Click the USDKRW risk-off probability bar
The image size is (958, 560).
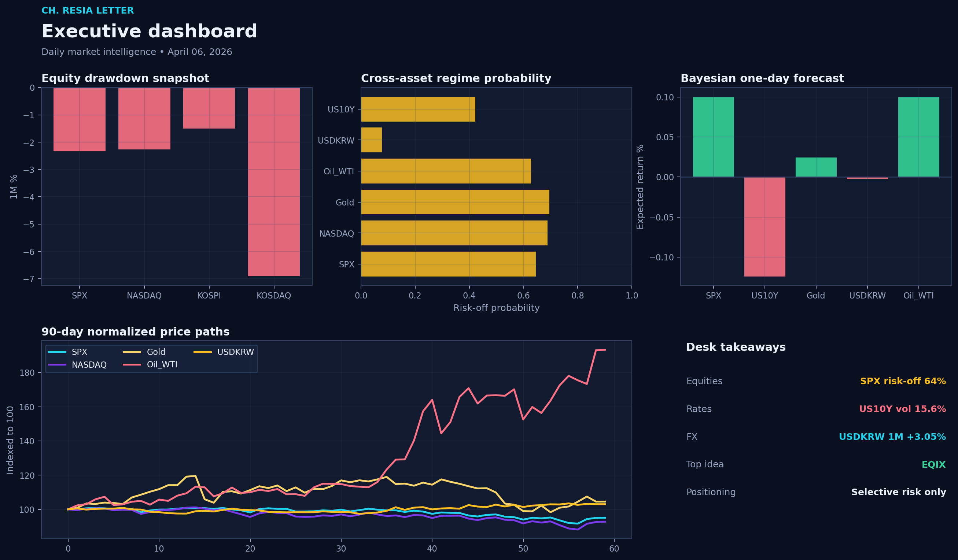click(x=371, y=140)
